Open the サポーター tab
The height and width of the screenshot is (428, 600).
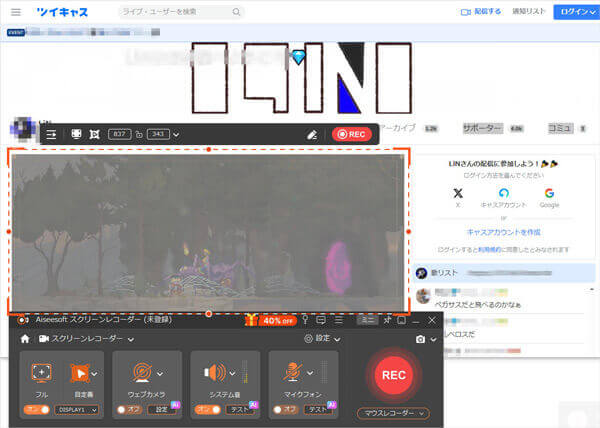click(482, 128)
